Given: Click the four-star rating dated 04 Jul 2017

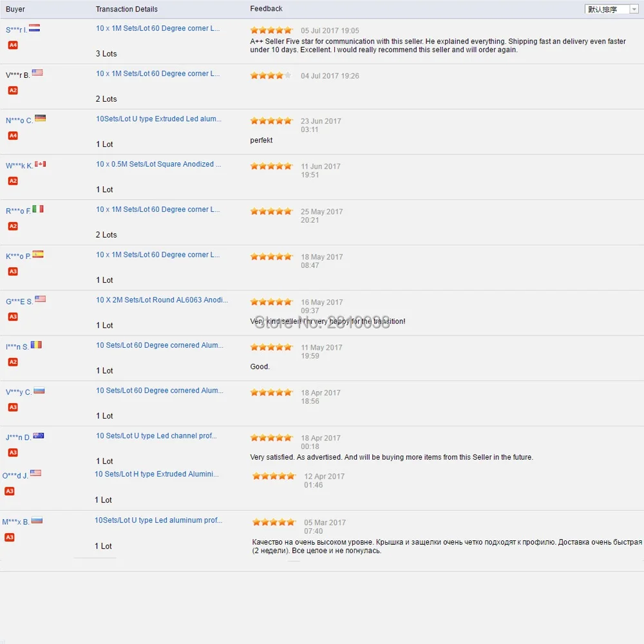Looking at the screenshot, I should click(x=271, y=75).
